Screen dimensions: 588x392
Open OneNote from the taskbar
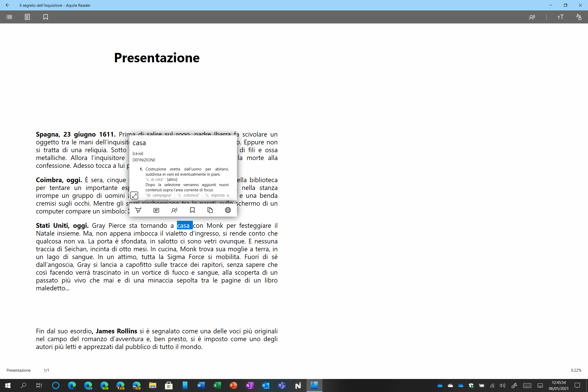(x=250, y=385)
